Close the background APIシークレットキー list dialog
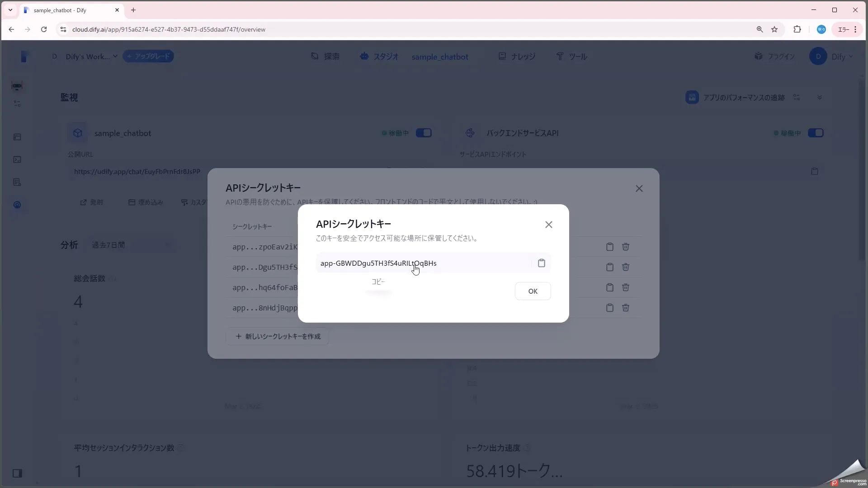This screenshot has height=488, width=868. [x=639, y=188]
